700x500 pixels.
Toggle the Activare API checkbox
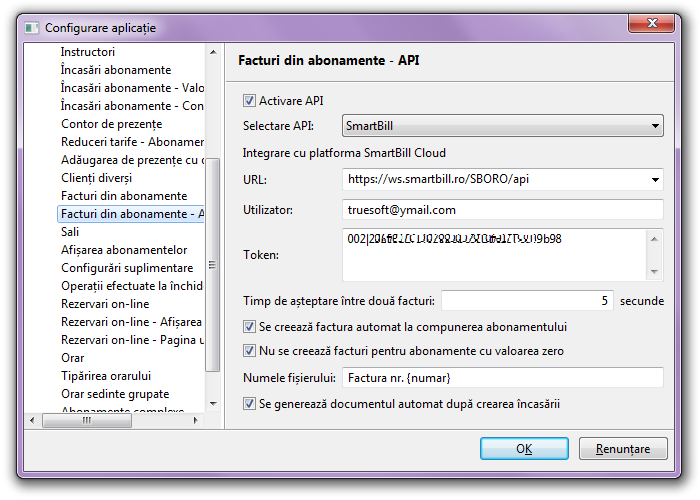[x=249, y=101]
